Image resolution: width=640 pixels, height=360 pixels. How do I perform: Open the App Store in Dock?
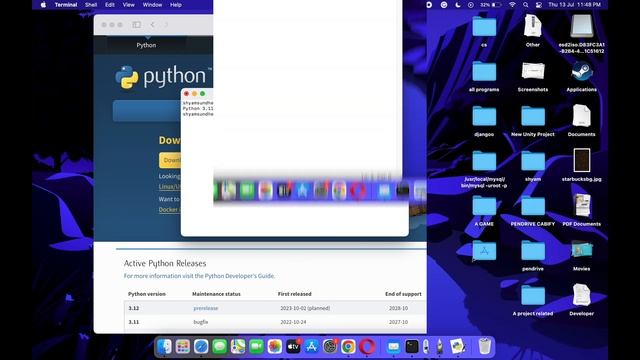coord(311,347)
